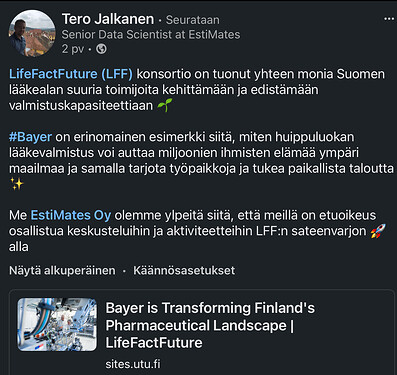Screen dimensions: 397x375
Task: Open the LifeFactFuture (LFF) link
Action: coord(71,74)
